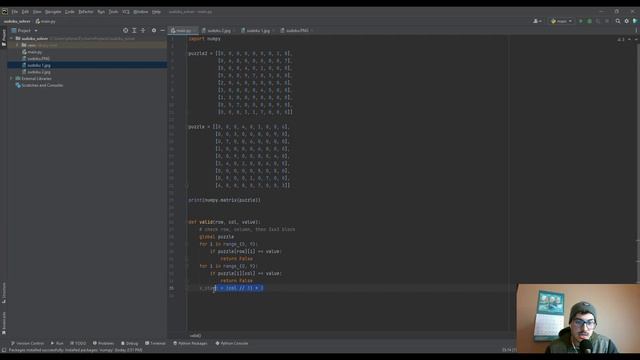Switch to main.py editor tab
This screenshot has height=360, width=640.
click(x=182, y=31)
